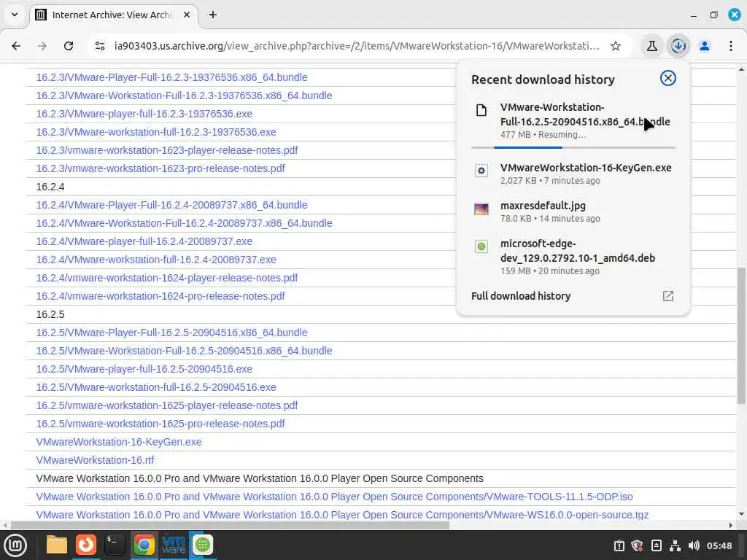
Task: Open Full download history in new tab
Action: pyautogui.click(x=668, y=296)
